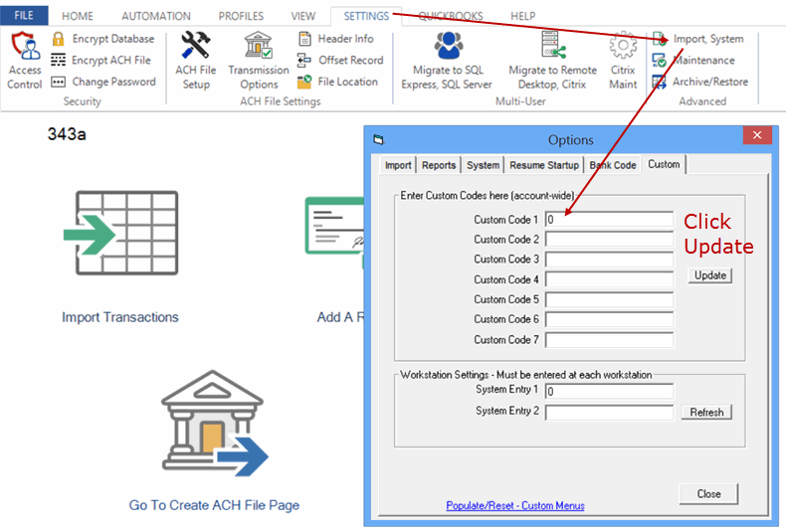The image size is (786, 532).
Task: Switch to the Bank Code tab
Action: pyautogui.click(x=612, y=165)
